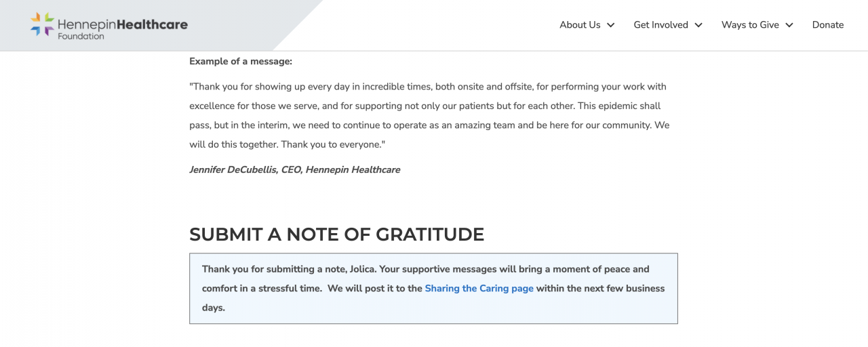Open the Get Involved menu
Image resolution: width=868 pixels, height=347 pixels.
pyautogui.click(x=660, y=25)
